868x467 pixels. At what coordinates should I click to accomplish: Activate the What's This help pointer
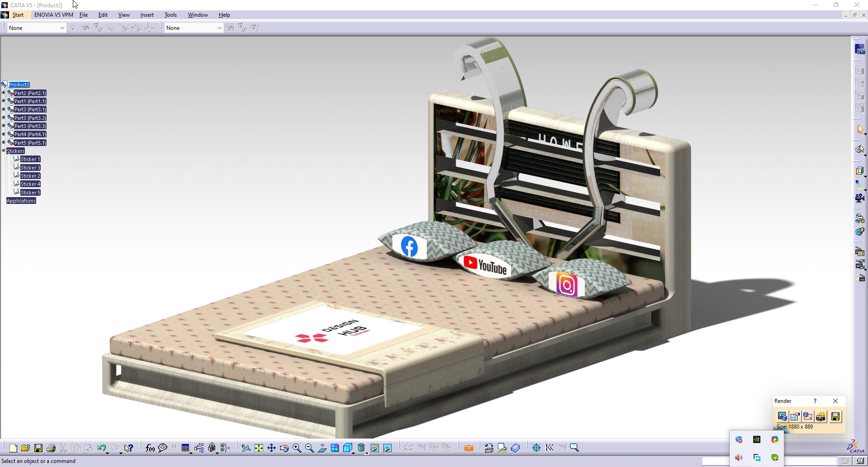(129, 448)
